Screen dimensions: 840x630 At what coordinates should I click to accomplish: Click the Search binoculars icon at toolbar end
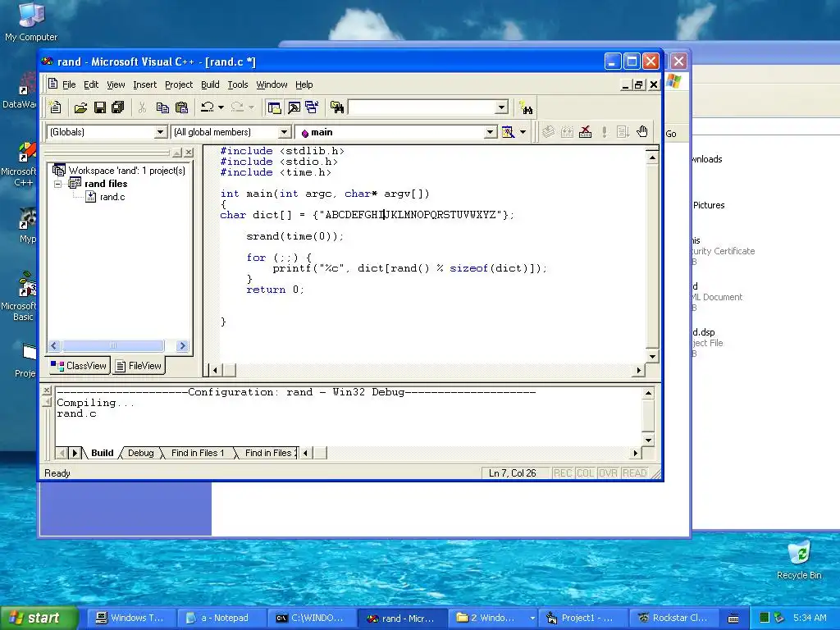526,108
